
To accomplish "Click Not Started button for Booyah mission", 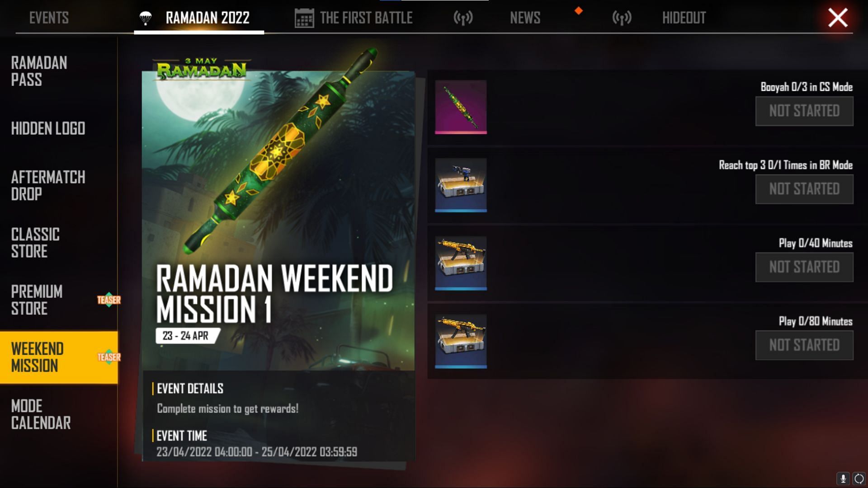I will pyautogui.click(x=804, y=111).
